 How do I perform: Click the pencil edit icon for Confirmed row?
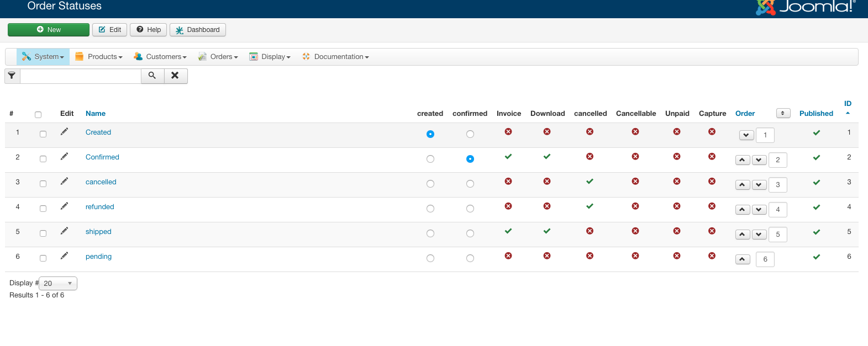[x=64, y=157]
